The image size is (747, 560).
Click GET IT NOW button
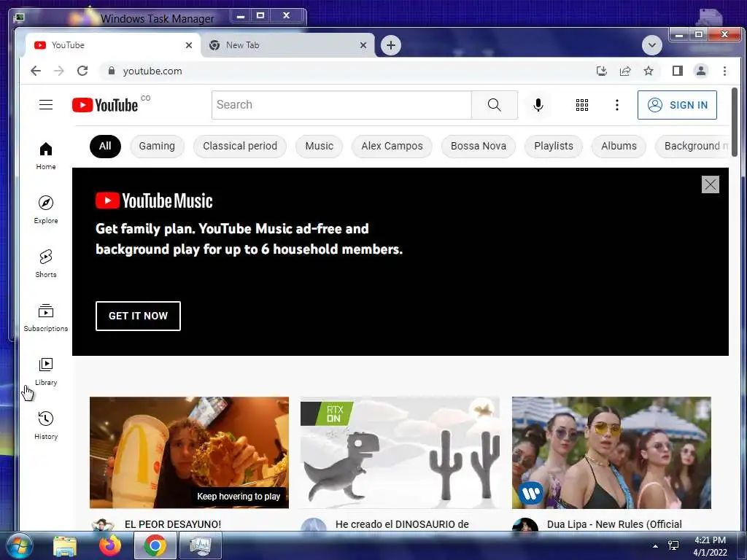point(138,316)
